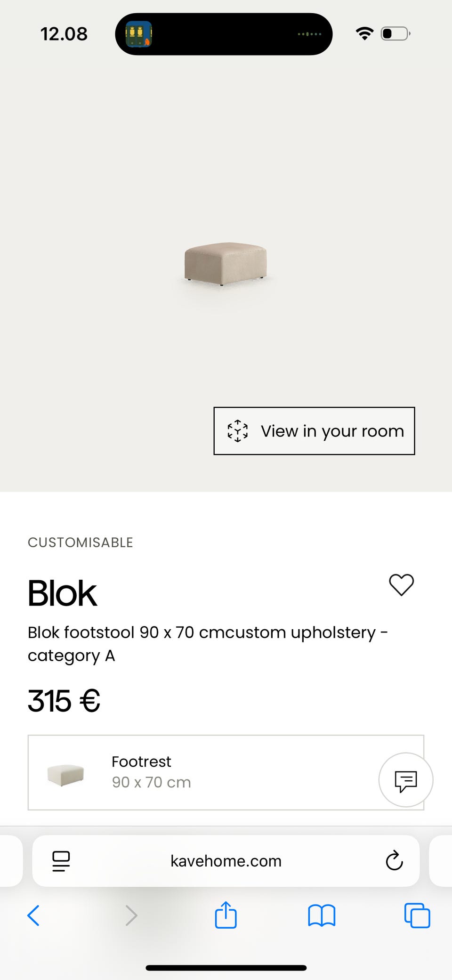The height and width of the screenshot is (980, 452).
Task: Open the live chat bubble
Action: point(405,780)
